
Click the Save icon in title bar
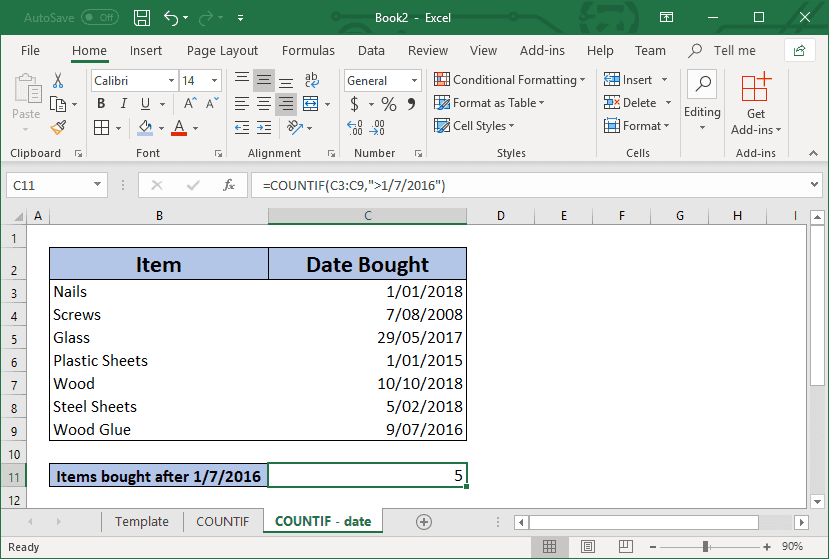pyautogui.click(x=142, y=17)
